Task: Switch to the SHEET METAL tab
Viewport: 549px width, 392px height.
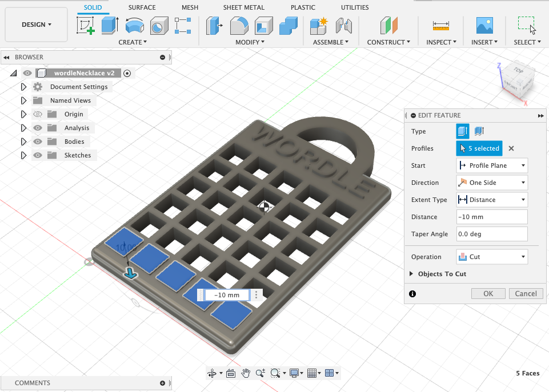Action: click(x=244, y=7)
